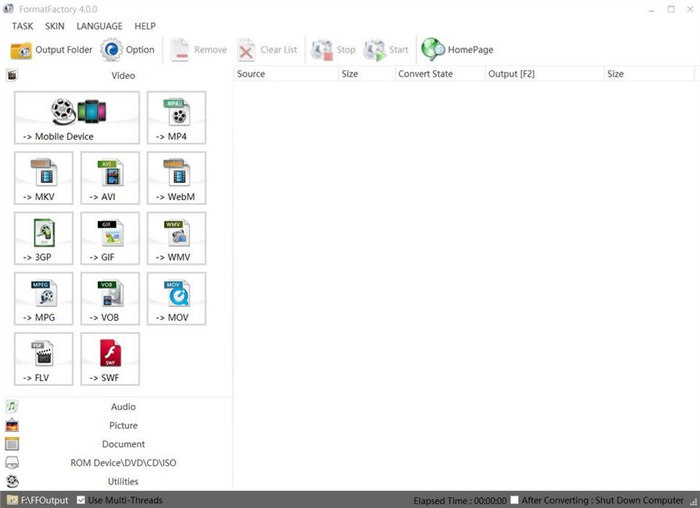This screenshot has width=700, height=508.
Task: Expand the Utilities category
Action: pos(117,482)
